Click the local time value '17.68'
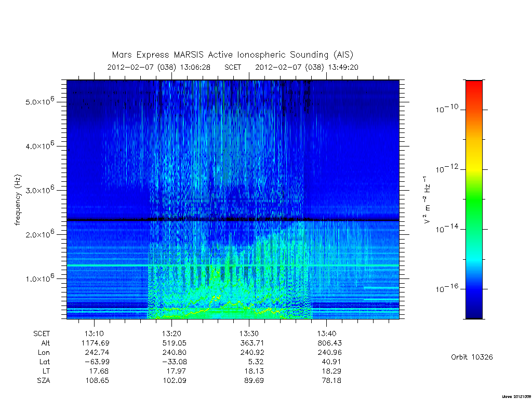 coord(99,371)
